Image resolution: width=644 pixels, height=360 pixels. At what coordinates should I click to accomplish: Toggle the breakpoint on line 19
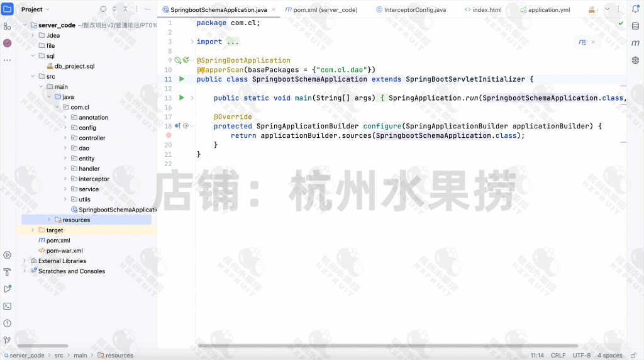(x=169, y=135)
